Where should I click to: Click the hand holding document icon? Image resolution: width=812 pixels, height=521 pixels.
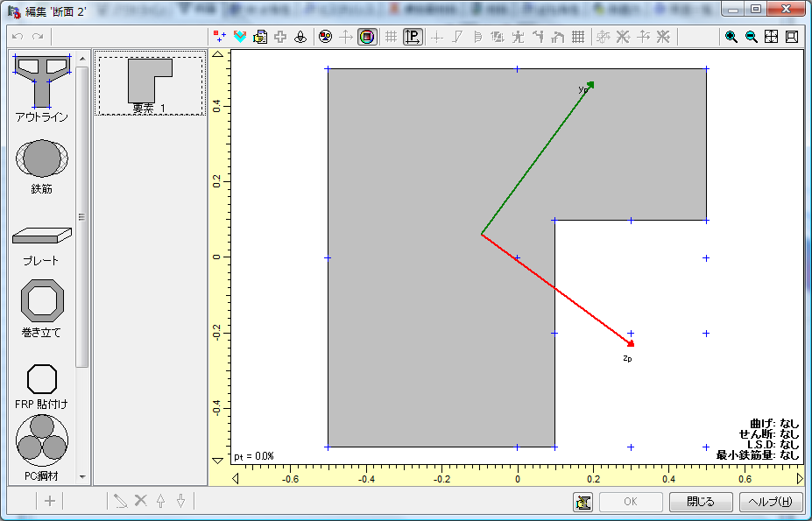point(260,37)
